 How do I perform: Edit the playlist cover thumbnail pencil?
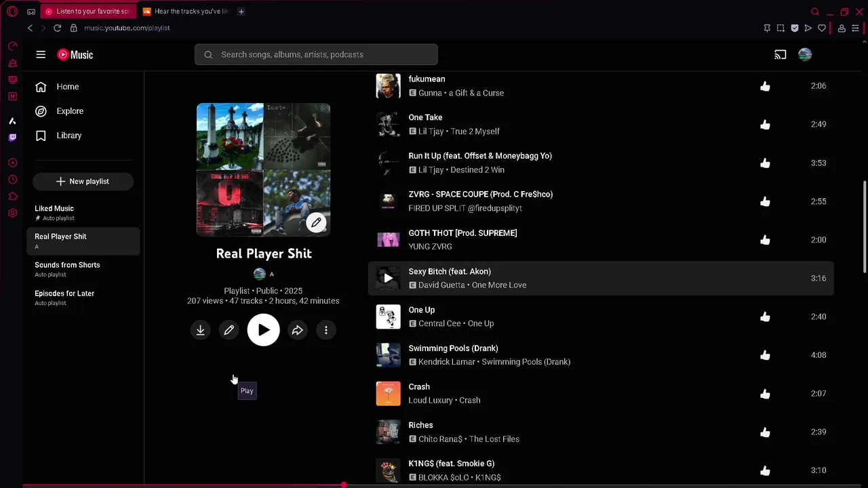pos(316,222)
